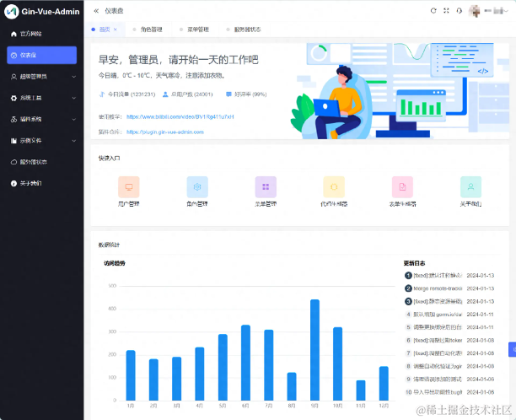Open 角色管理 quick entry icon
Viewport: 516px width, 420px height.
[197, 187]
